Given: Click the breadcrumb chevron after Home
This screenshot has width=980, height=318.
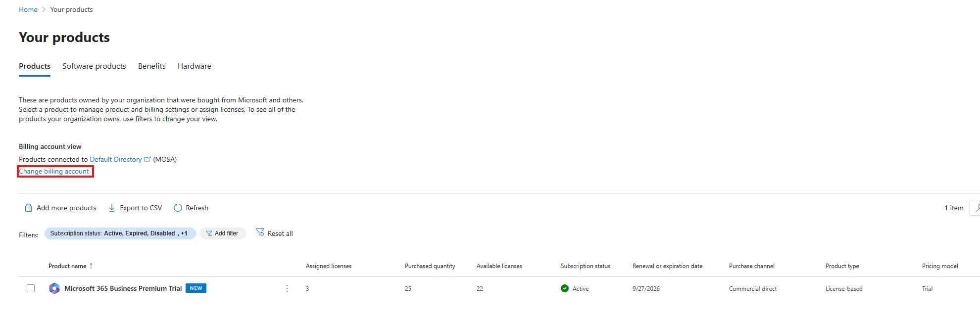Looking at the screenshot, I should click(44, 9).
